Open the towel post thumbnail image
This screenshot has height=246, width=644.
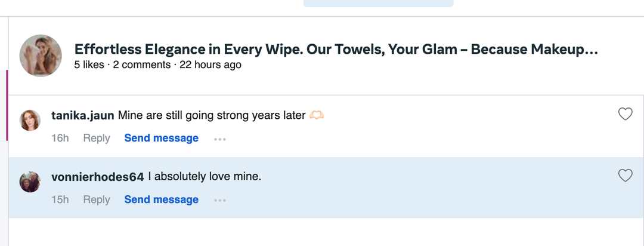click(x=41, y=56)
